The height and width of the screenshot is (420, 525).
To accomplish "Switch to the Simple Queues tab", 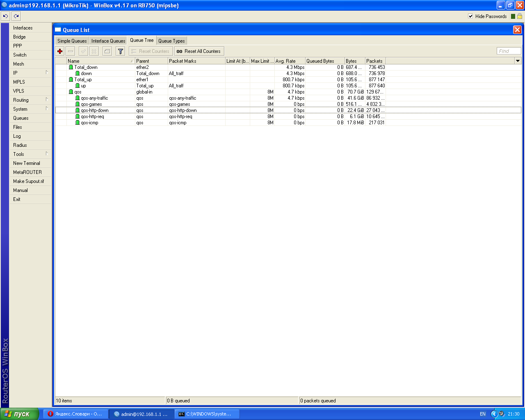I will click(72, 41).
